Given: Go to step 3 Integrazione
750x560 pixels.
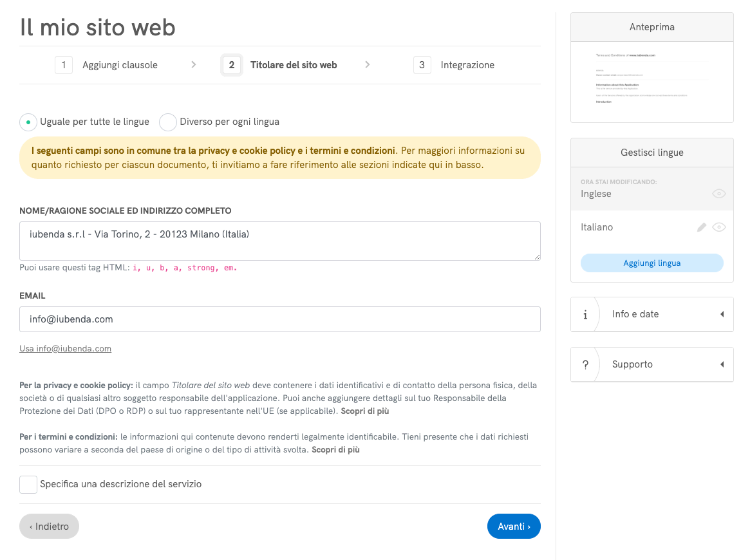Looking at the screenshot, I should [x=467, y=65].
